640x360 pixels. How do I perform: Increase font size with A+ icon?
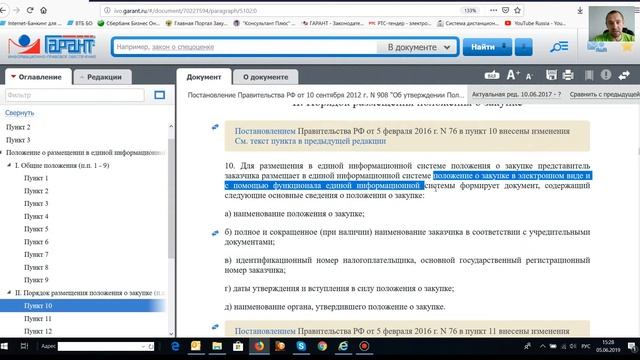point(513,75)
